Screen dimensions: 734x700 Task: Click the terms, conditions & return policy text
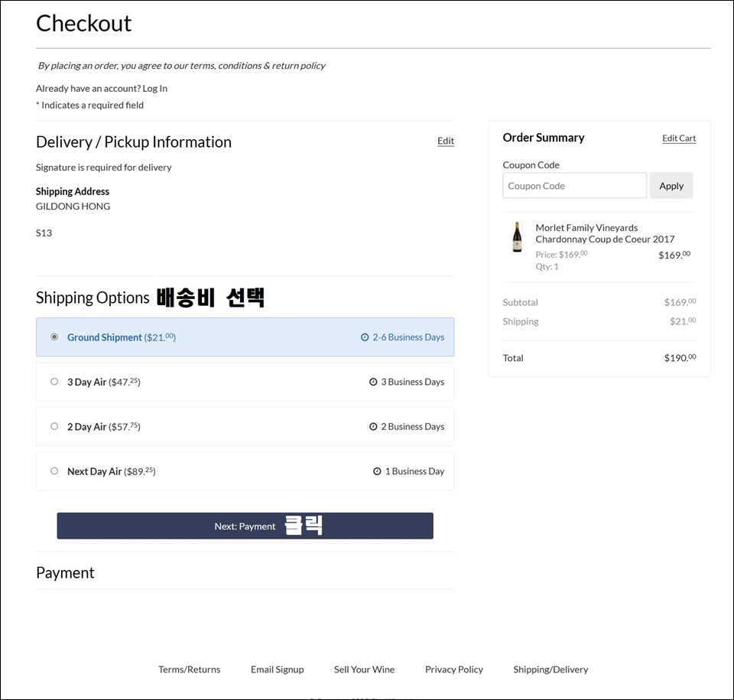pyautogui.click(x=258, y=66)
